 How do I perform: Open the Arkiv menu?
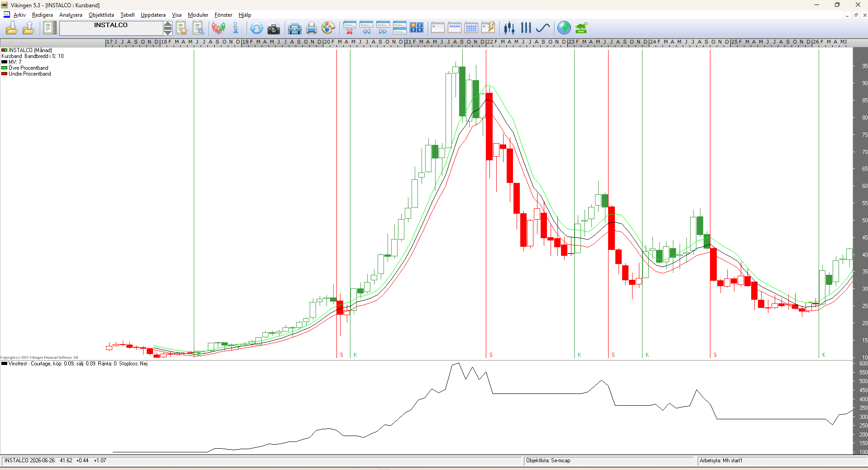[19, 15]
